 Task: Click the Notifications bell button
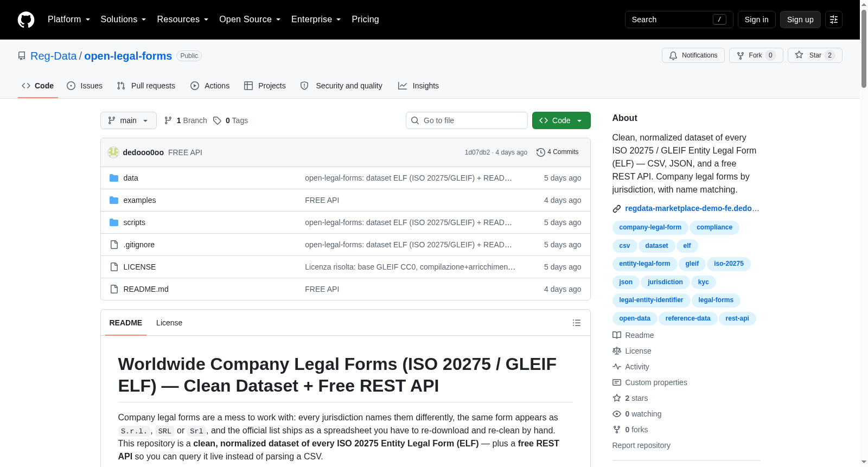tap(693, 55)
